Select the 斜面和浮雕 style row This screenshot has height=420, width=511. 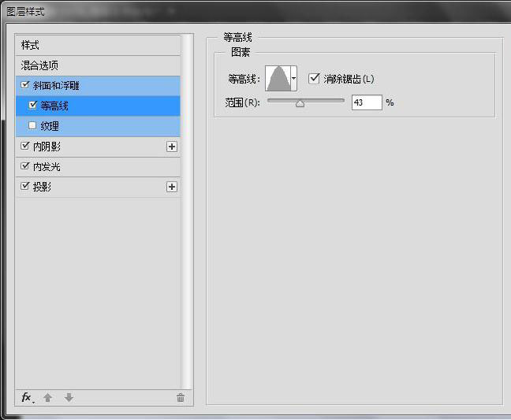(x=98, y=86)
